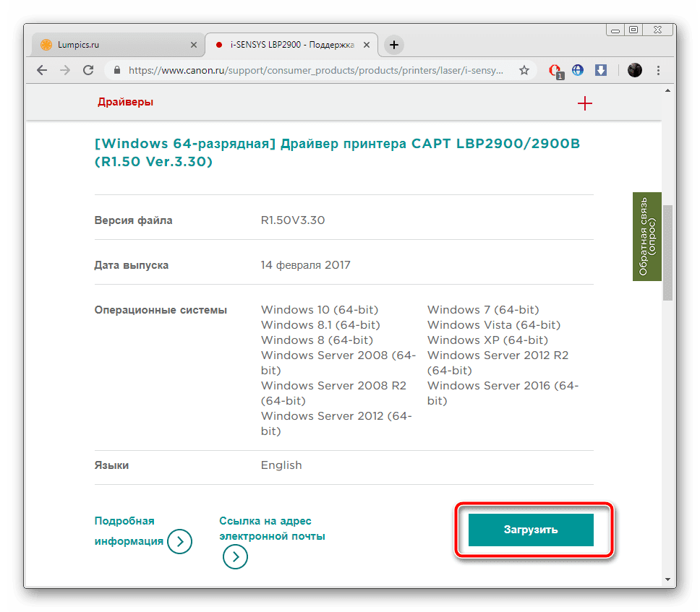Open the CAPT LBP2900/2900B driver title
Viewport: 700px width, 612px height.
pyautogui.click(x=337, y=152)
